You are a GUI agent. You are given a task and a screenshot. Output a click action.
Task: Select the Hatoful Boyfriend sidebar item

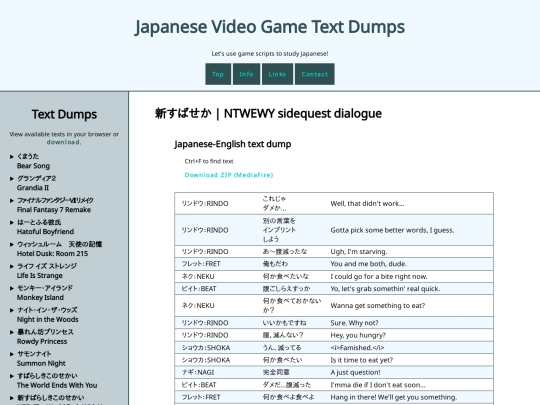(45, 227)
